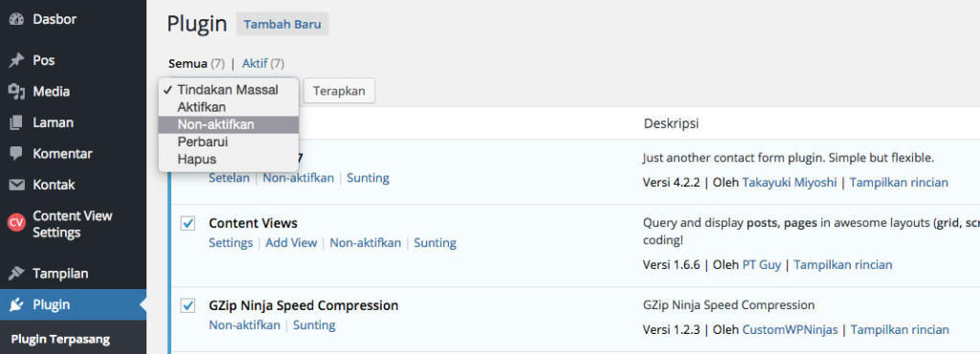This screenshot has width=980, height=354.
Task: Click the Media icon in sidebar
Action: 16,92
